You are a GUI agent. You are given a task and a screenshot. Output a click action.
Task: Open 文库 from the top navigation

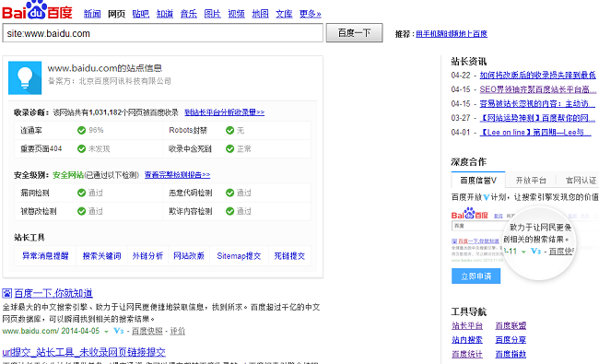click(x=284, y=14)
